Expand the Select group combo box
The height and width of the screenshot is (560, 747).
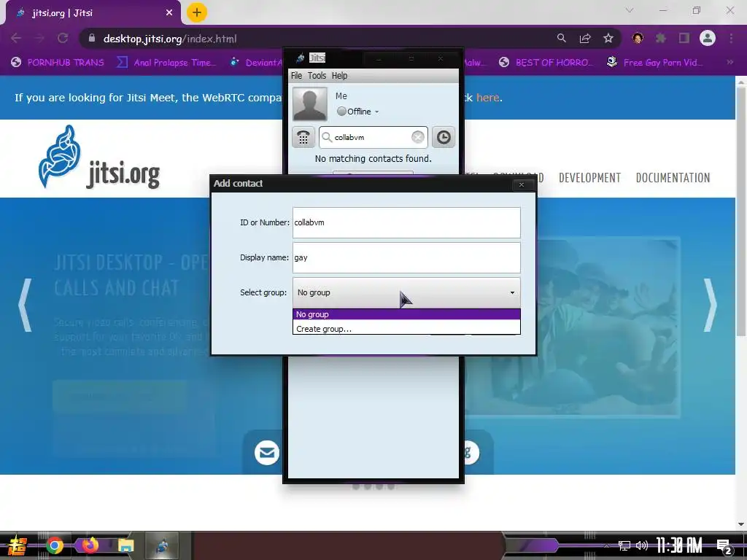click(x=406, y=292)
